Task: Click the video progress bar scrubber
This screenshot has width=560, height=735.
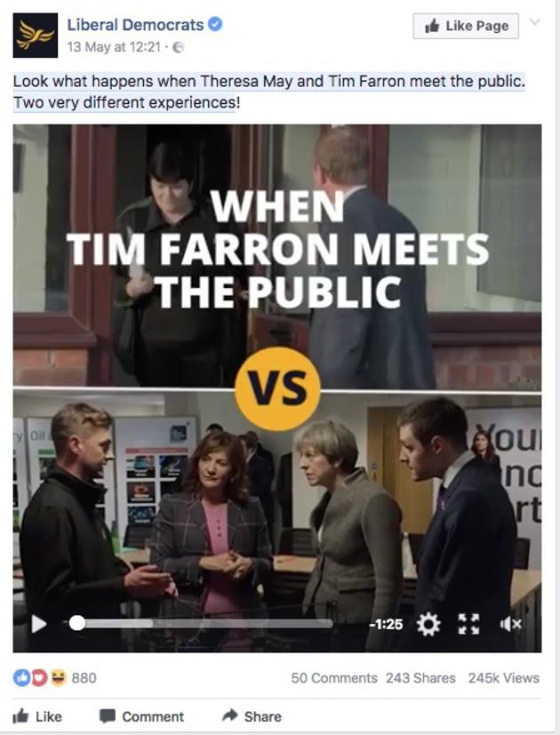Action: (77, 623)
